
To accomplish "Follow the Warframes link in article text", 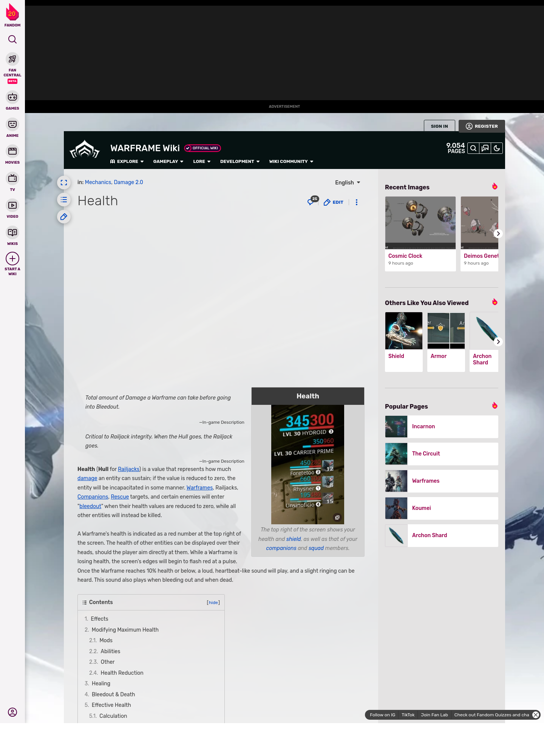I will (199, 488).
